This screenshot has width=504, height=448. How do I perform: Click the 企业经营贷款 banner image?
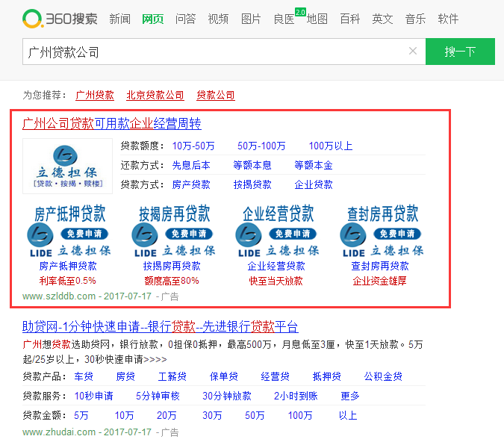coord(276,231)
